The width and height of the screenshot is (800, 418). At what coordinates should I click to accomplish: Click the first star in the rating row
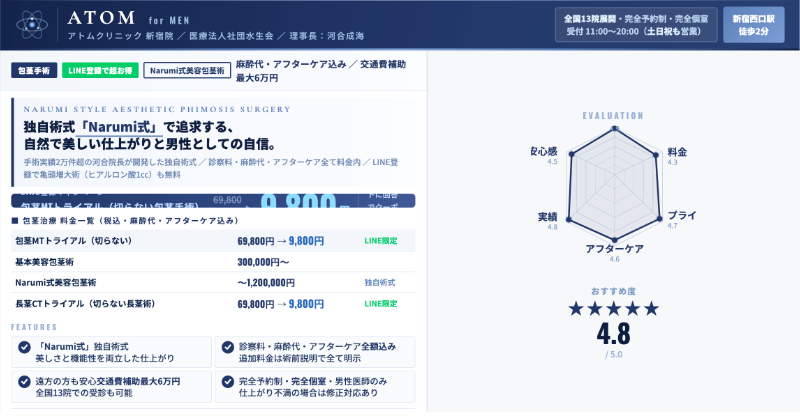click(575, 309)
